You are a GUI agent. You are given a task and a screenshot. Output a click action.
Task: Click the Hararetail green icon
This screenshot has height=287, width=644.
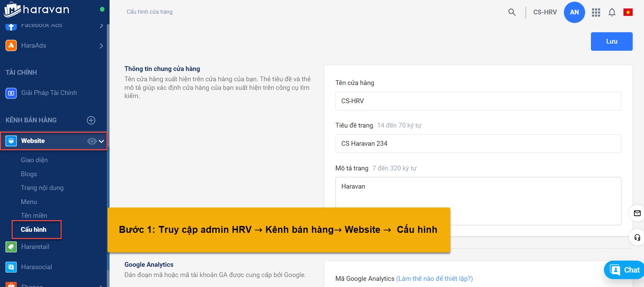pyautogui.click(x=11, y=247)
